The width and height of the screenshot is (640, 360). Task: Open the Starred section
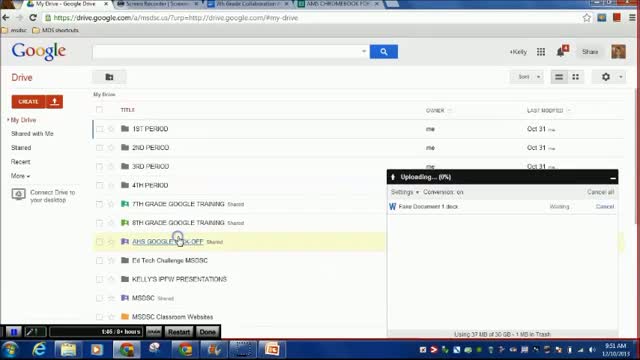(x=21, y=148)
